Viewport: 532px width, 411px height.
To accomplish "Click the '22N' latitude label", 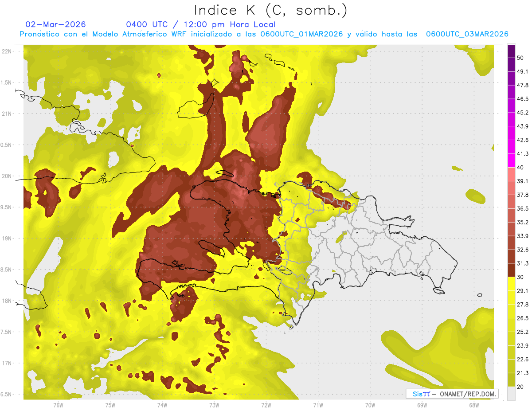I will [x=8, y=51].
